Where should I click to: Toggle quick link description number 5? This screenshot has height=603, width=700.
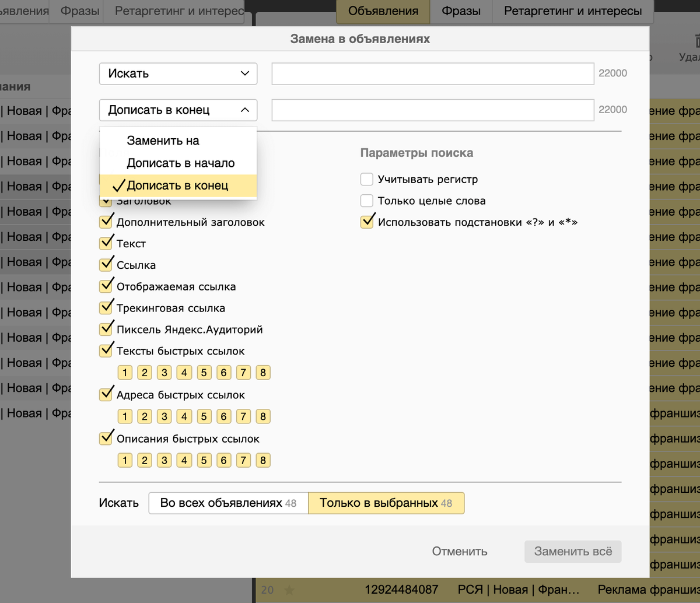204,460
